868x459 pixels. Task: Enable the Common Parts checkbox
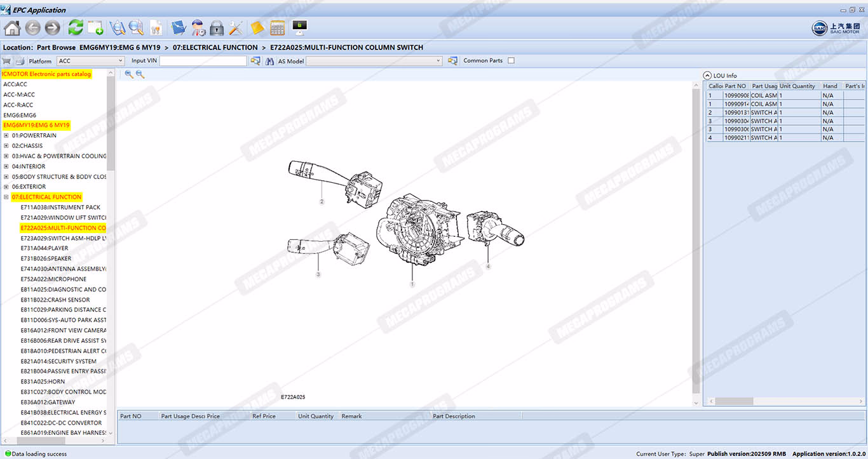511,61
